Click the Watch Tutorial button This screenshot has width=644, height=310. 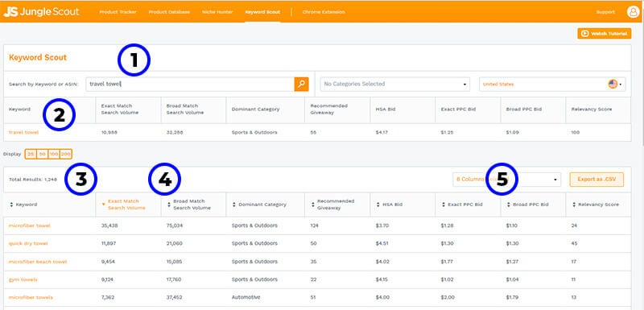[x=605, y=34]
